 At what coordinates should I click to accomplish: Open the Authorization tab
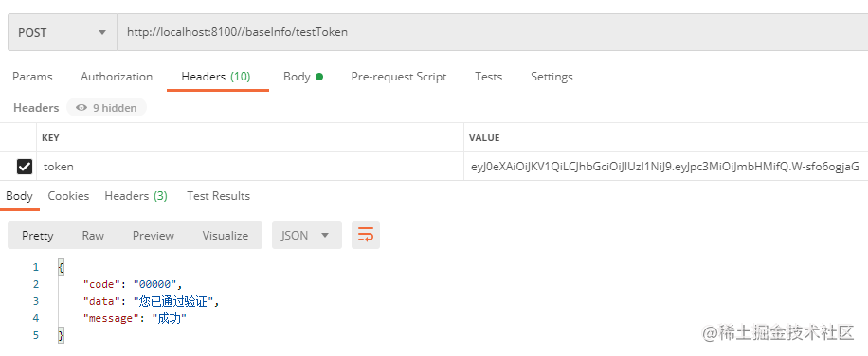pyautogui.click(x=117, y=77)
